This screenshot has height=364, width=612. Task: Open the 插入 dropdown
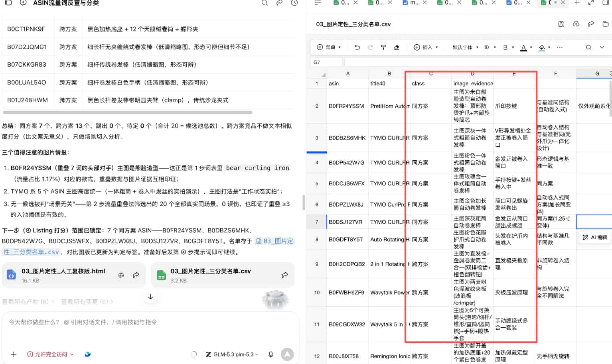coord(426,47)
